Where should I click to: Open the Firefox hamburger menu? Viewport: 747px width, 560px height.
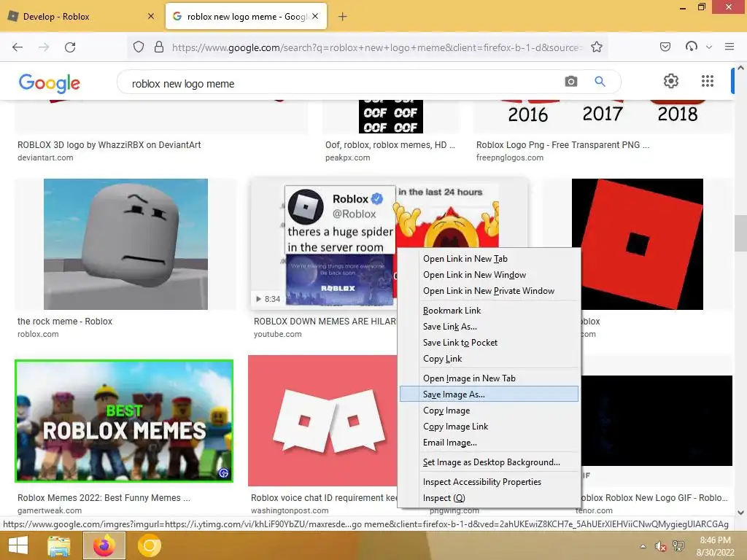[x=729, y=47]
